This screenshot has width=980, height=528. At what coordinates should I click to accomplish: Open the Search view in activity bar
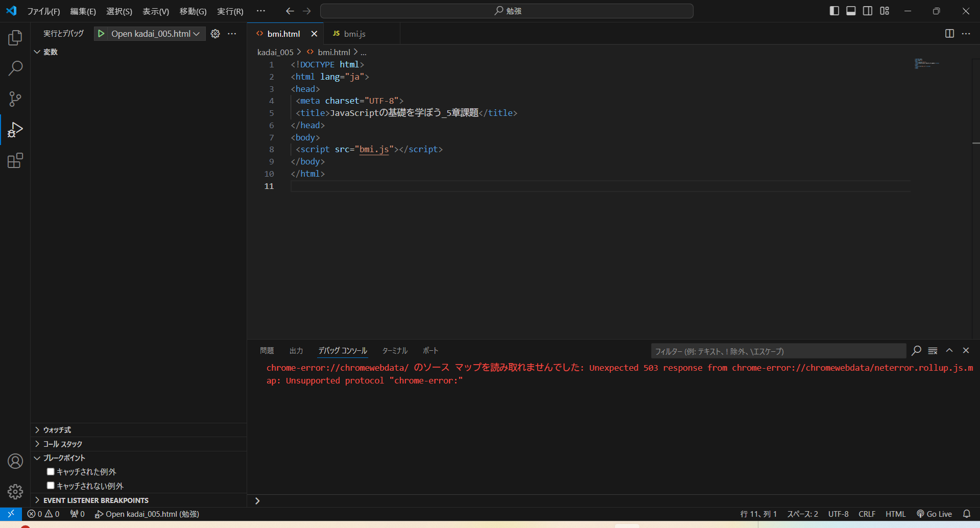15,68
